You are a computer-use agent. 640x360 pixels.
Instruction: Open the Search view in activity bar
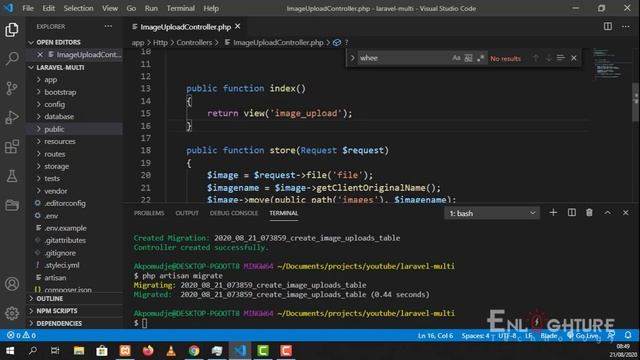(12, 59)
